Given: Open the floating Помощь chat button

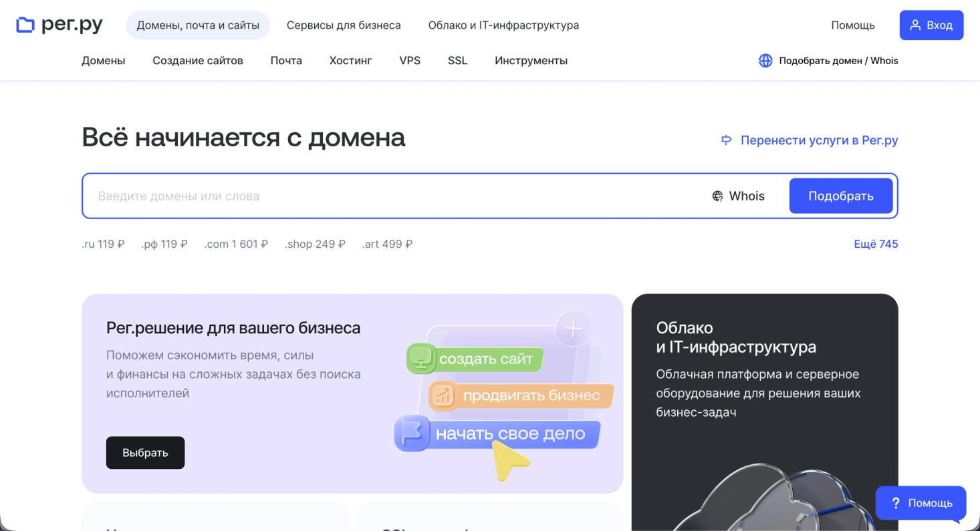Looking at the screenshot, I should pos(921,504).
